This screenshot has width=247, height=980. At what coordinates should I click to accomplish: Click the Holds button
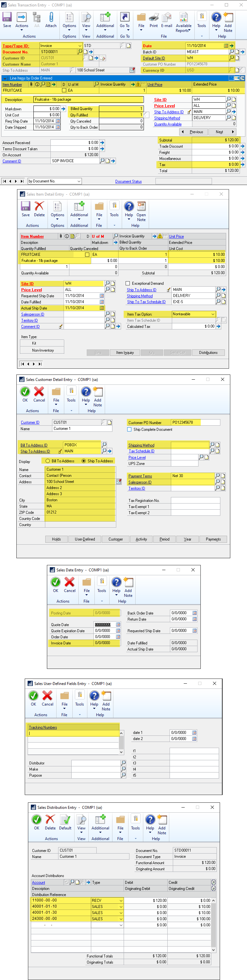[57, 539]
